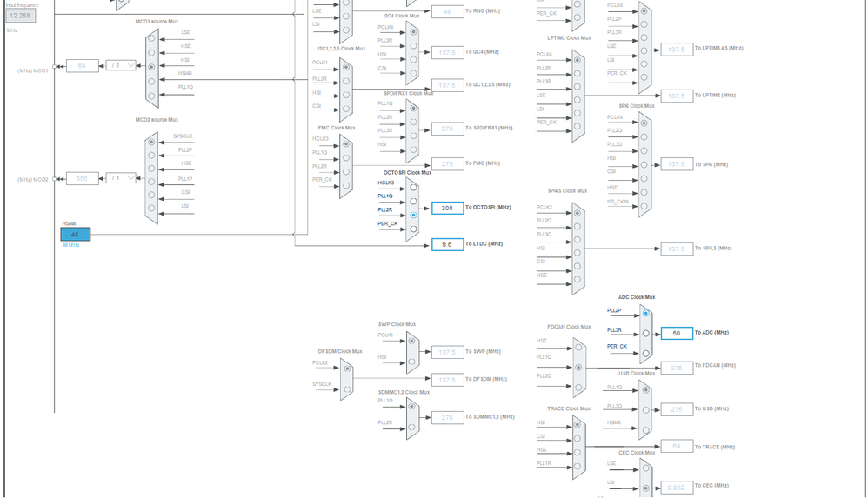This screenshot has width=868, height=498.
Task: Click the "(MHz) MCO2" pin label
Action: click(33, 179)
